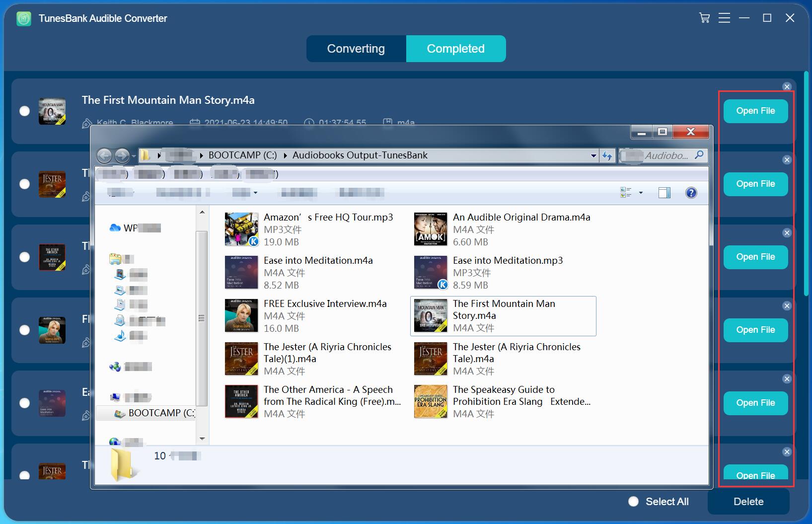Select the radio beside the Sophie Dahl cover
The image size is (812, 524).
[x=24, y=330]
